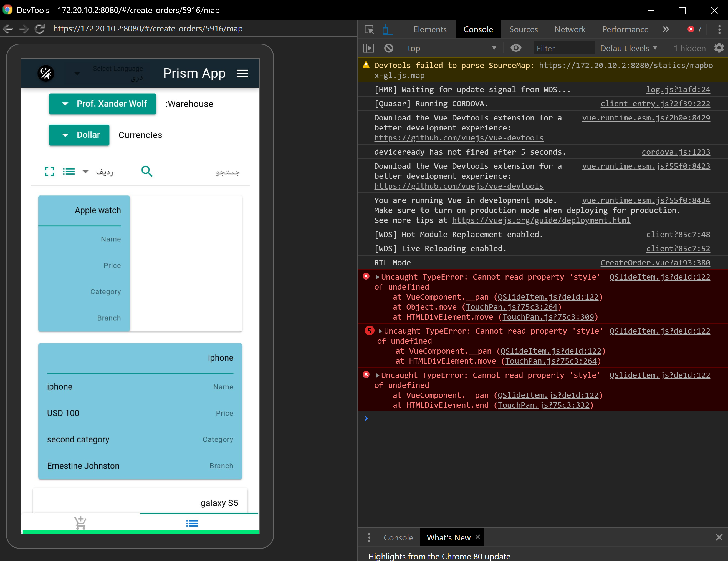This screenshot has width=728, height=561.
Task: Toggle the device toolbar icon
Action: click(388, 29)
